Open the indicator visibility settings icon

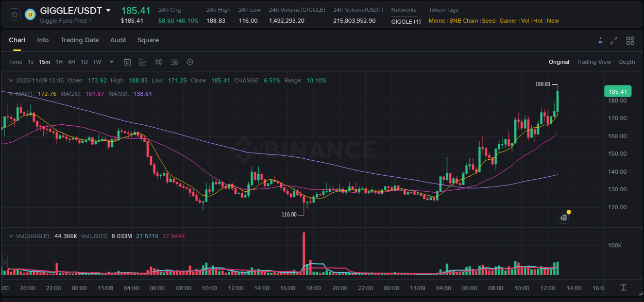(174, 61)
